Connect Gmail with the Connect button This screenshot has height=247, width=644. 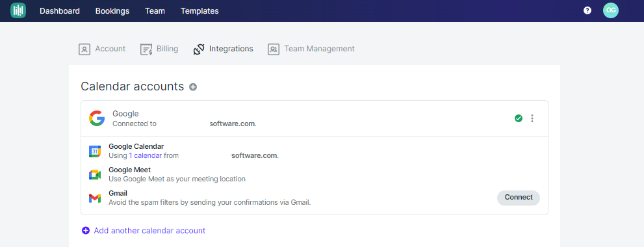tap(519, 197)
